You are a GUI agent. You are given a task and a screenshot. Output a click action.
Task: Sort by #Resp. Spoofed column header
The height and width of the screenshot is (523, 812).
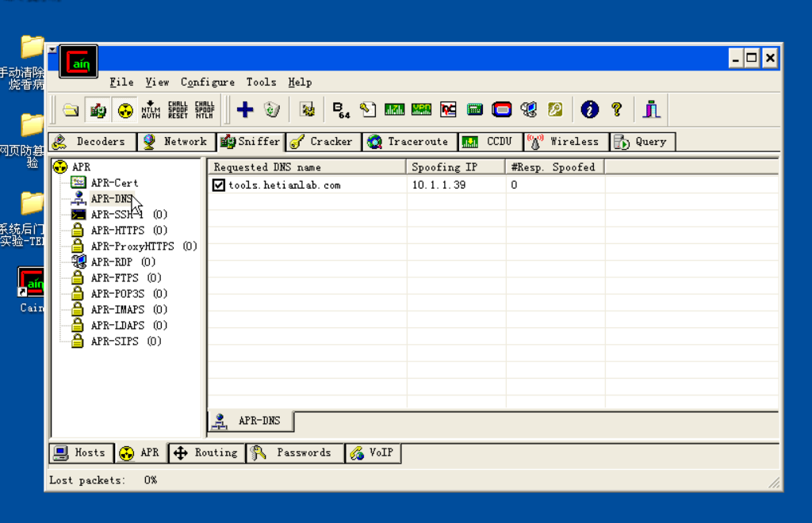pos(554,167)
